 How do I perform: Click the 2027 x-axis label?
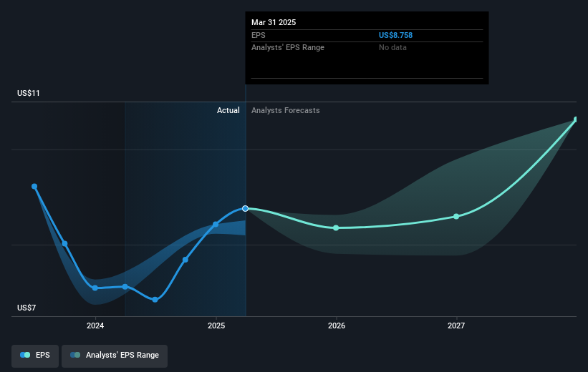456,325
